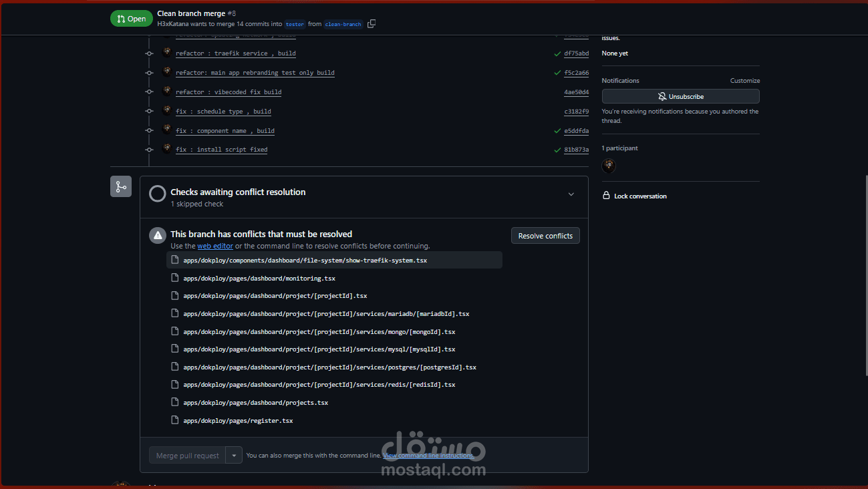Viewport: 868px width, 489px height.
Task: Open the green check status for commit e5ddfda
Action: (x=557, y=131)
